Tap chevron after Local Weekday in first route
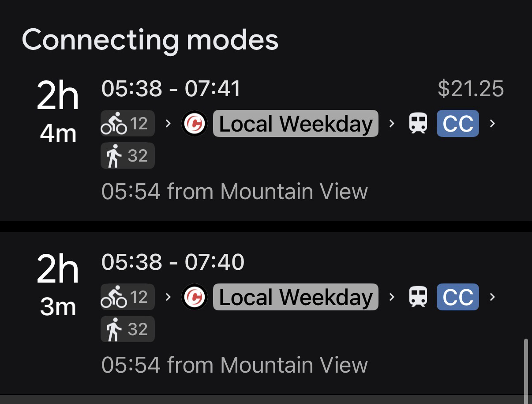 click(x=392, y=124)
